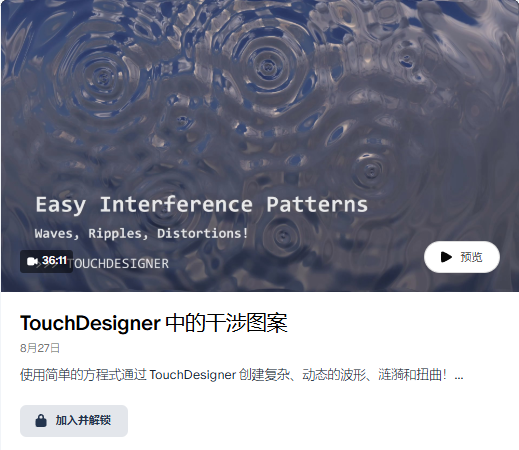This screenshot has height=450, width=519.
Task: Select the 加入并解锁 join button
Action: pos(74,421)
